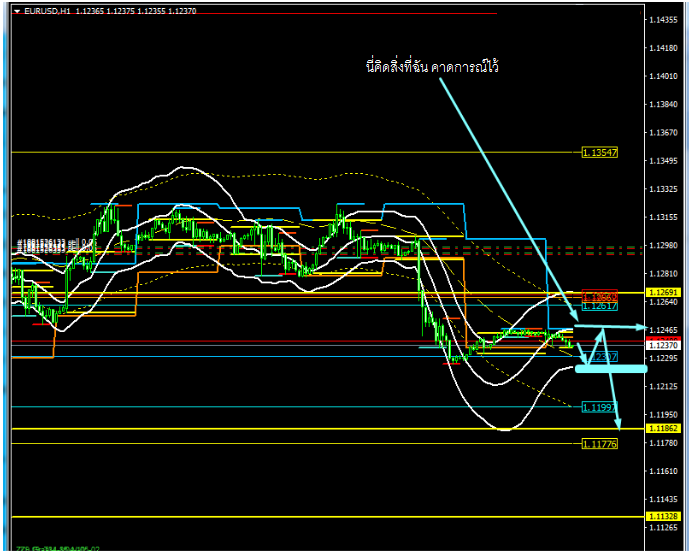Select the 1.13547 yellow level label

pyautogui.click(x=599, y=153)
